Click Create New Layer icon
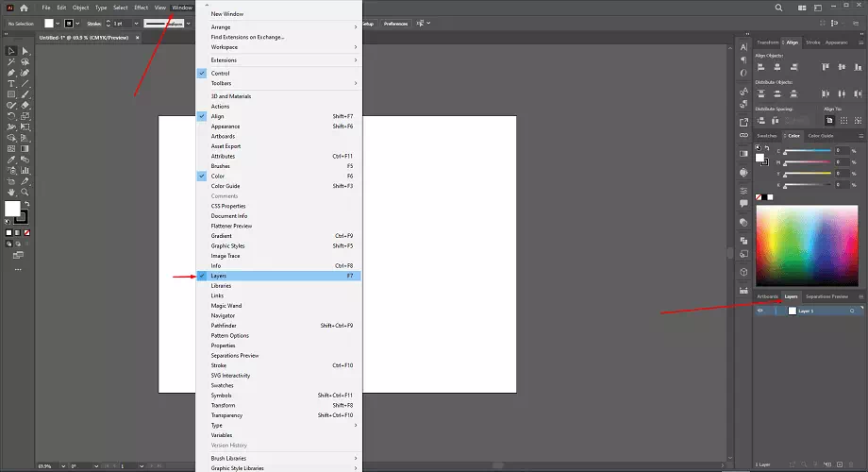This screenshot has height=472, width=868. pyautogui.click(x=839, y=464)
